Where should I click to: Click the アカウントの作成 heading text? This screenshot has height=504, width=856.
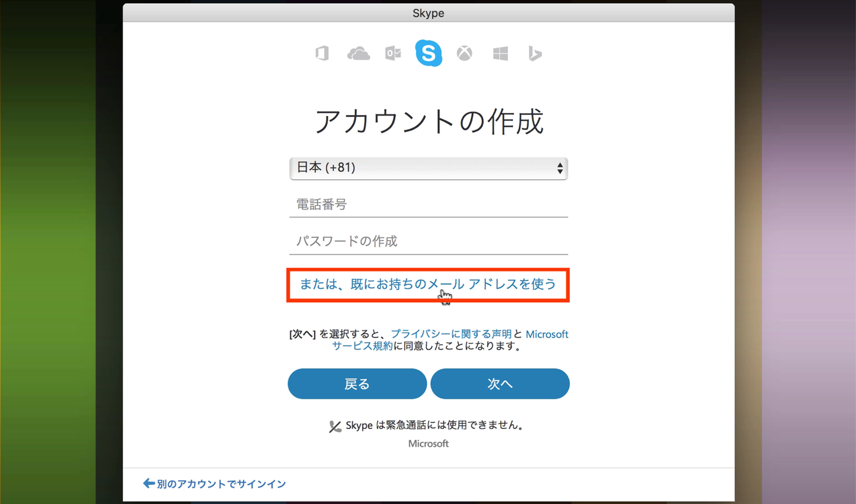(x=429, y=121)
